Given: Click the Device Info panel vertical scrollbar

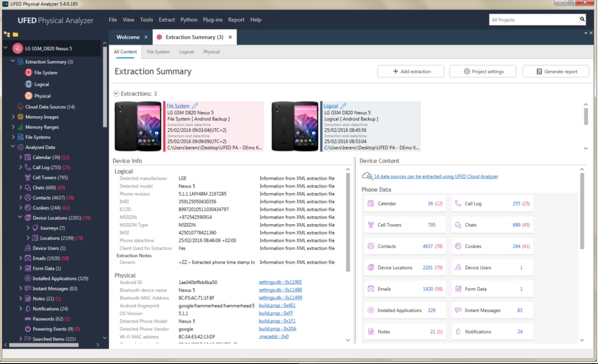Looking at the screenshot, I should [348, 222].
